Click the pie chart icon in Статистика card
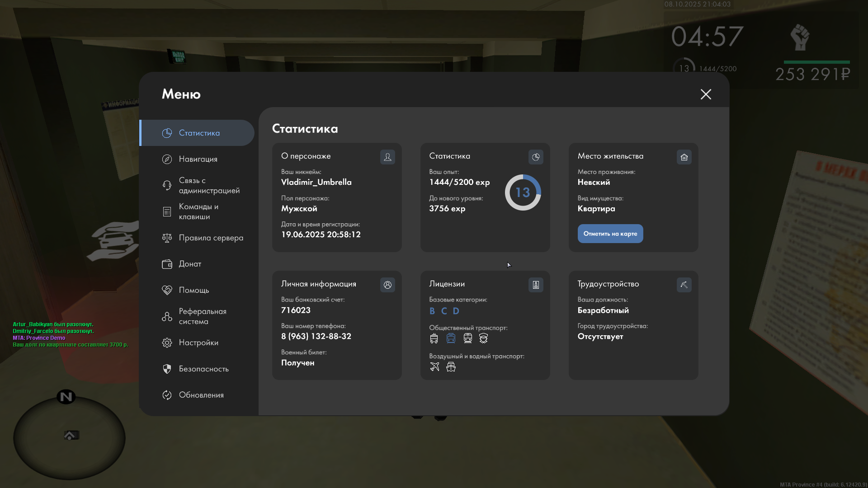Viewport: 868px width, 488px height. point(536,157)
